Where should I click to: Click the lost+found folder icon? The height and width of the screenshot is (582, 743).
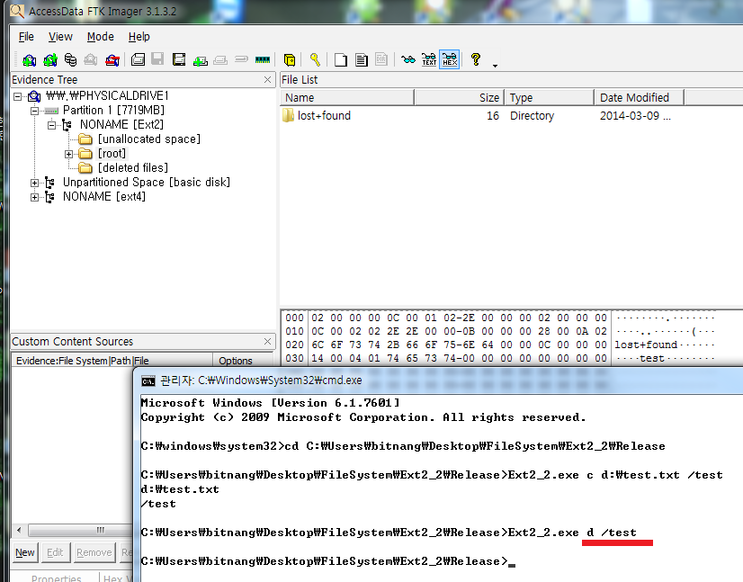(x=288, y=116)
